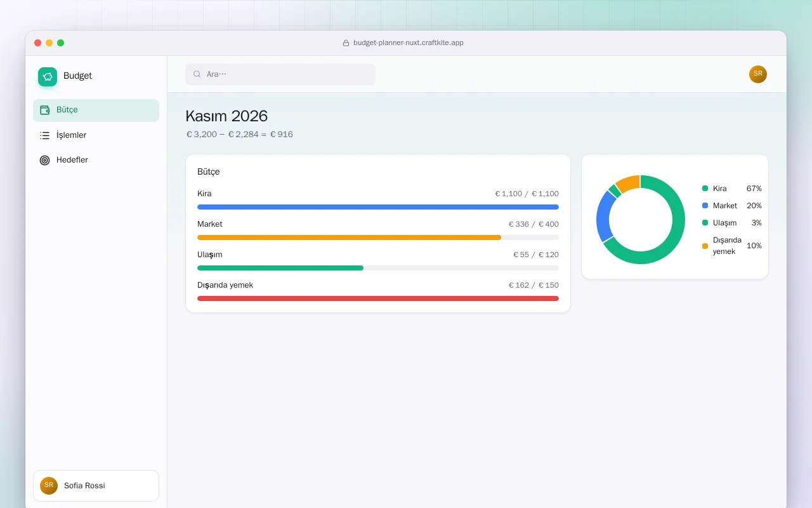Click the "20%" legend value
Viewport: 812px width, 508px height.
(x=754, y=206)
